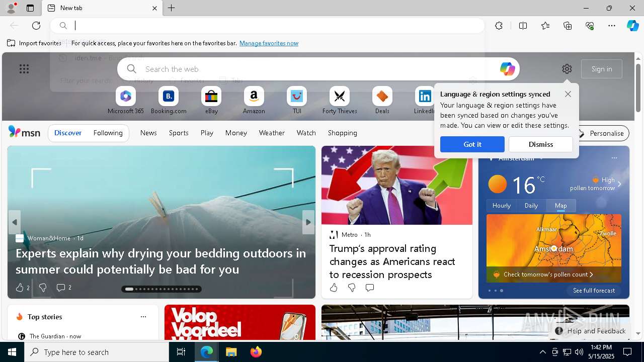Open Help and Feedback

pos(591,331)
